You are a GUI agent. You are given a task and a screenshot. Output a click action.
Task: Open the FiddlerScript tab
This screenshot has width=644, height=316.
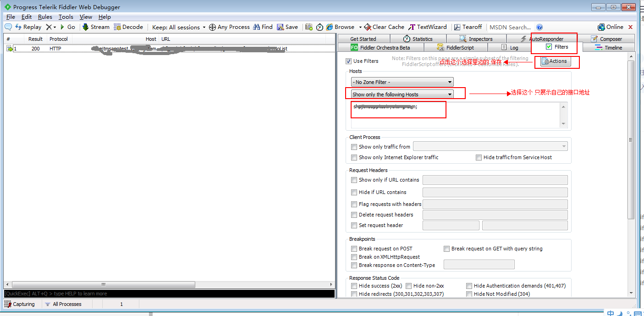point(456,47)
